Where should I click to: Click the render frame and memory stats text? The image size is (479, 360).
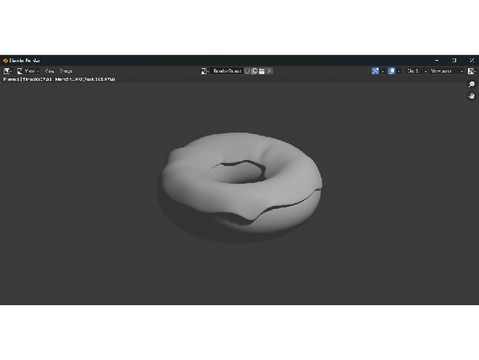[x=59, y=79]
